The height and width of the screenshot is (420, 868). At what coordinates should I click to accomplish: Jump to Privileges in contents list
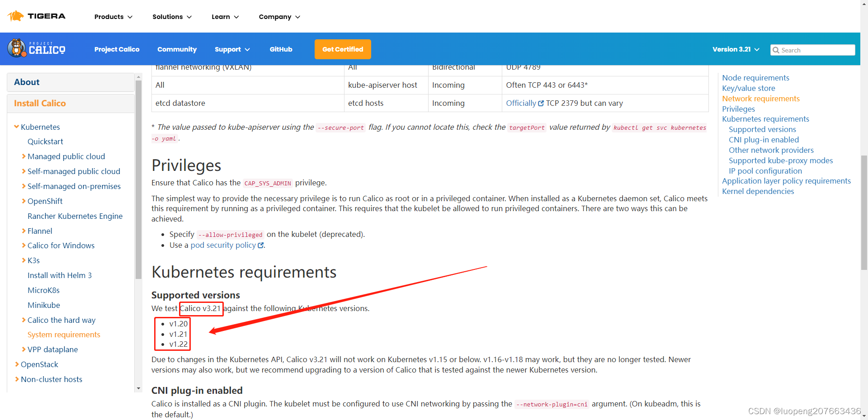click(738, 109)
